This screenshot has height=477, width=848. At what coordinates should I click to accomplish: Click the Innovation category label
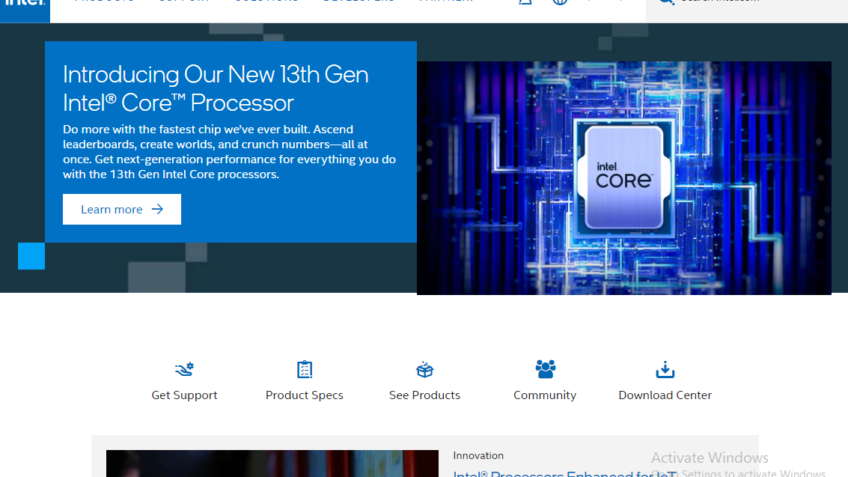(478, 456)
